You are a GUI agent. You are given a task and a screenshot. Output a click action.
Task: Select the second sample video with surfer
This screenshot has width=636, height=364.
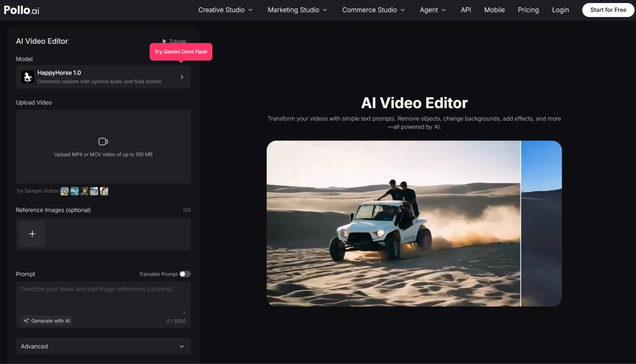pos(75,191)
